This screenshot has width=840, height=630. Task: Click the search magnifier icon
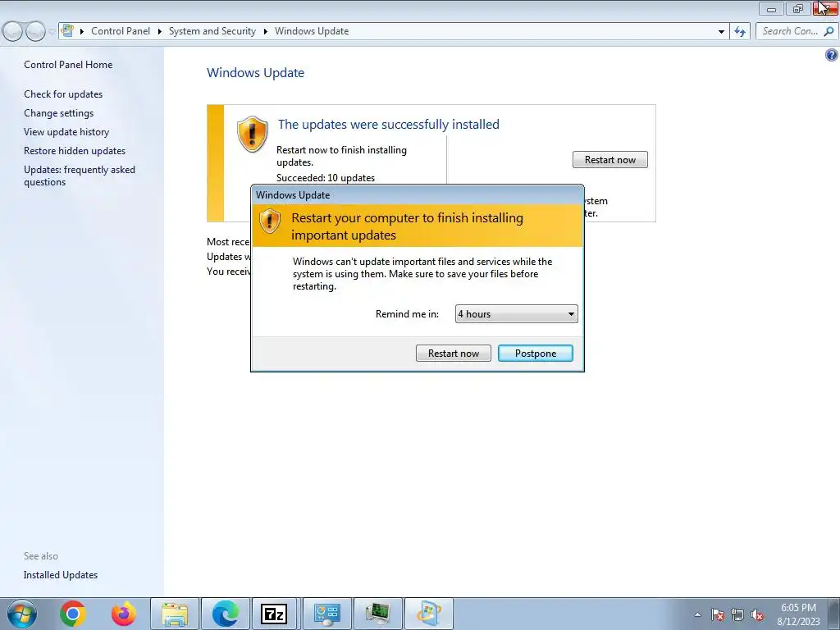coord(829,31)
